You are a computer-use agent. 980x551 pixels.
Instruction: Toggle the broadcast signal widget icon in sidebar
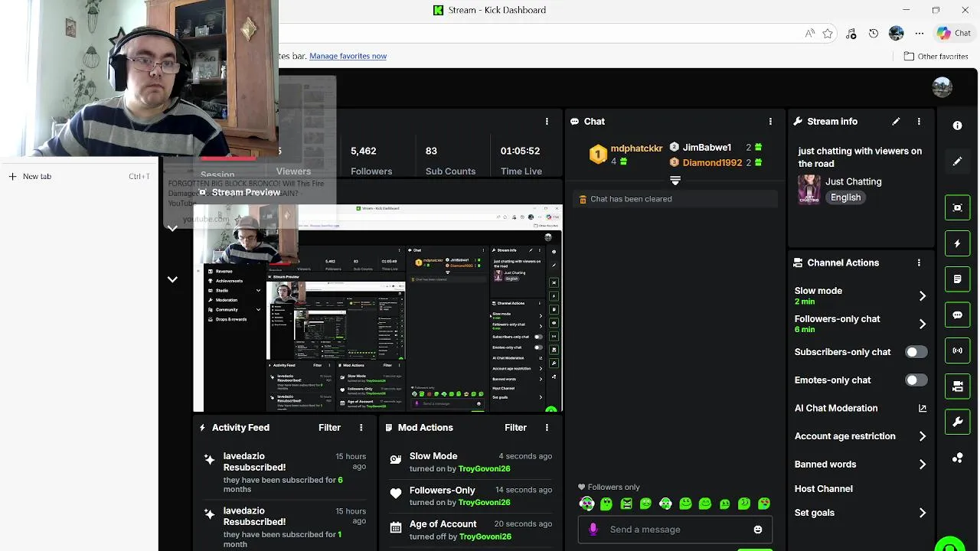click(957, 350)
